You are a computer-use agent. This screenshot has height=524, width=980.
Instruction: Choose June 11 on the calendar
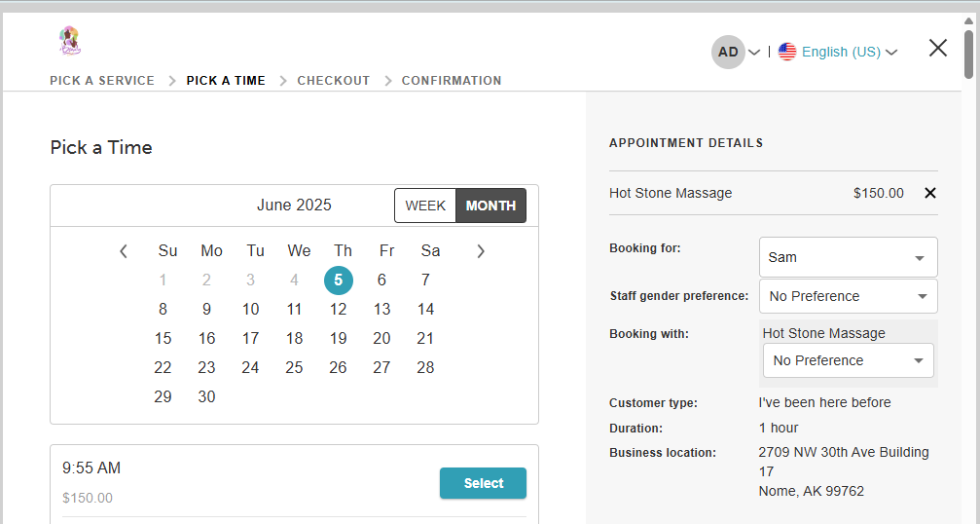point(294,310)
